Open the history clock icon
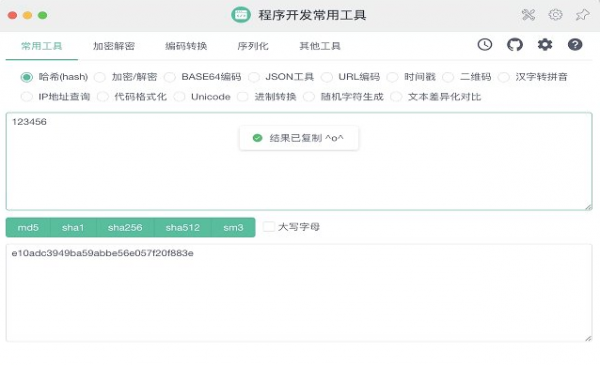Screen dimensions: 600x365 pos(484,45)
